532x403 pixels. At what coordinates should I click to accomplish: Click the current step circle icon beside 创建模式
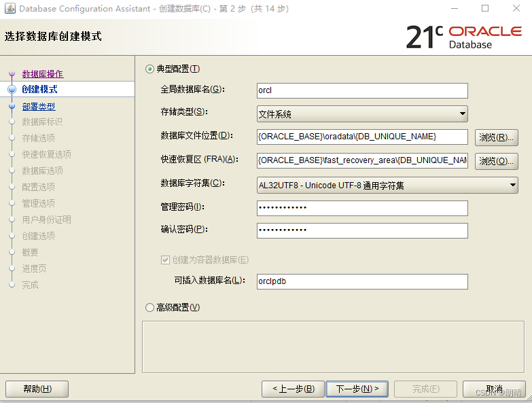pyautogui.click(x=12, y=89)
